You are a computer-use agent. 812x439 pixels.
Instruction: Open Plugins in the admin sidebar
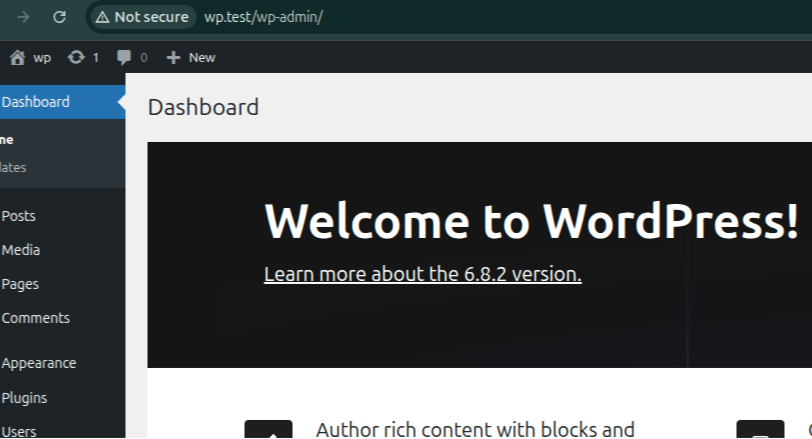[x=24, y=398]
